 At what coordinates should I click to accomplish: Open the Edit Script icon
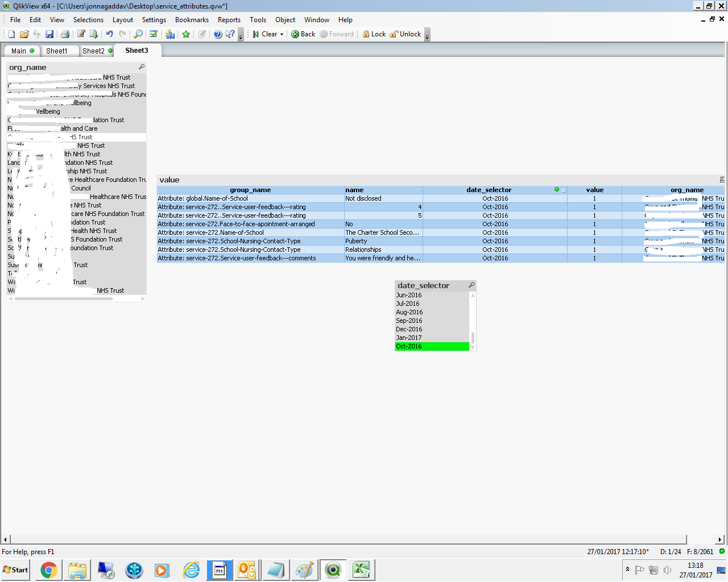click(x=81, y=34)
